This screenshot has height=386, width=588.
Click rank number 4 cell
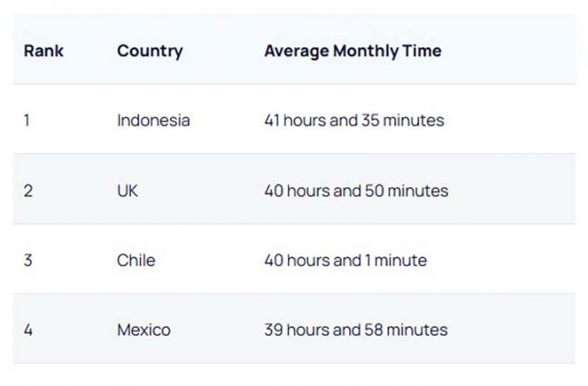click(x=28, y=330)
